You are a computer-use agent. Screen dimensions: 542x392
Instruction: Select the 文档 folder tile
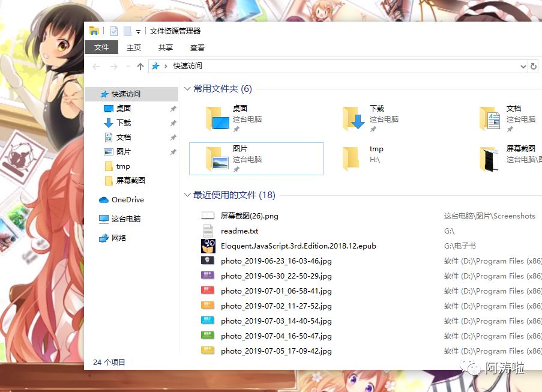pos(507,119)
